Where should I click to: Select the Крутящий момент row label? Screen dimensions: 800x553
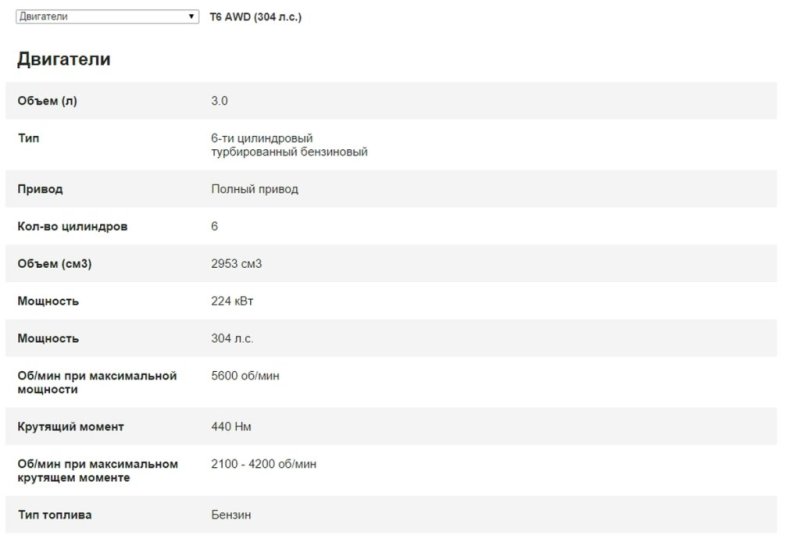71,427
